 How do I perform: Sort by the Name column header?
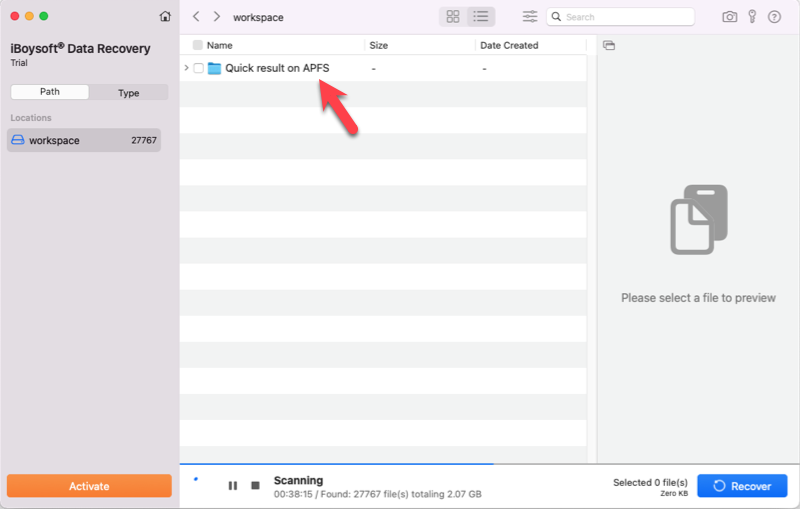tap(219, 45)
